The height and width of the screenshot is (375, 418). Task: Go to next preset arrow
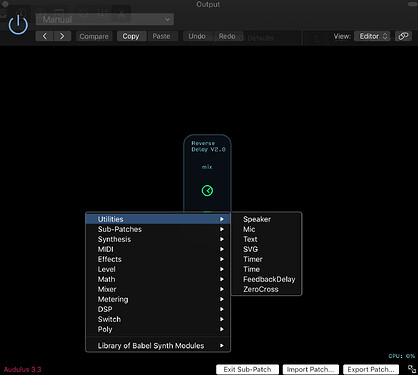tap(62, 36)
